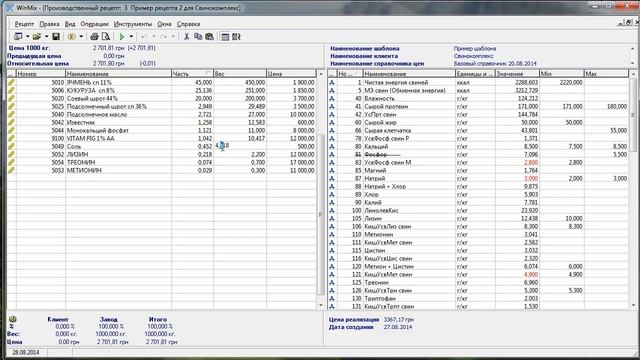Click the Сырая клетчатка max value 55,000

[x=618, y=130]
